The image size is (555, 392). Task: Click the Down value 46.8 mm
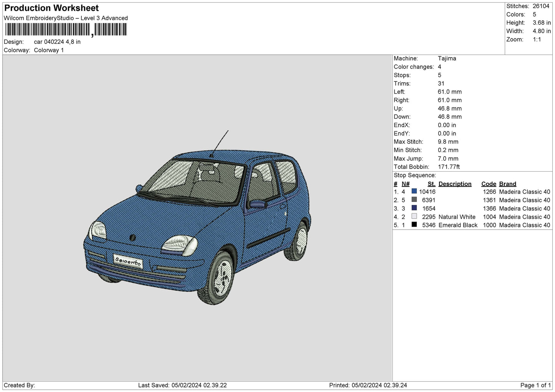pos(450,117)
